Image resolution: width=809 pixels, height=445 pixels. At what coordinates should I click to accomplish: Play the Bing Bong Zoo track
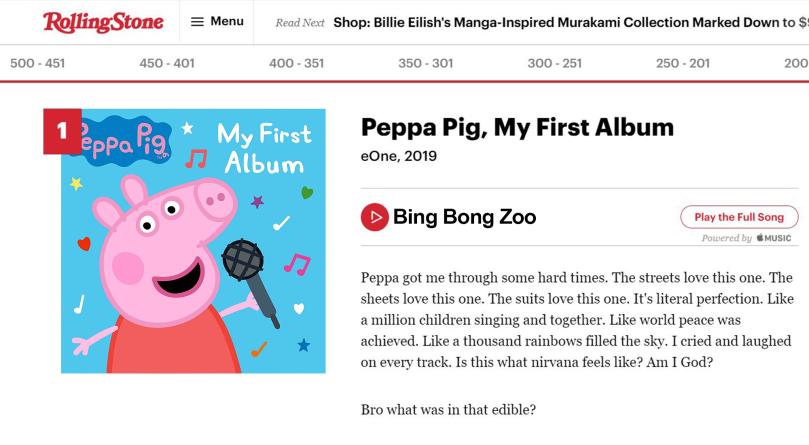(375, 217)
